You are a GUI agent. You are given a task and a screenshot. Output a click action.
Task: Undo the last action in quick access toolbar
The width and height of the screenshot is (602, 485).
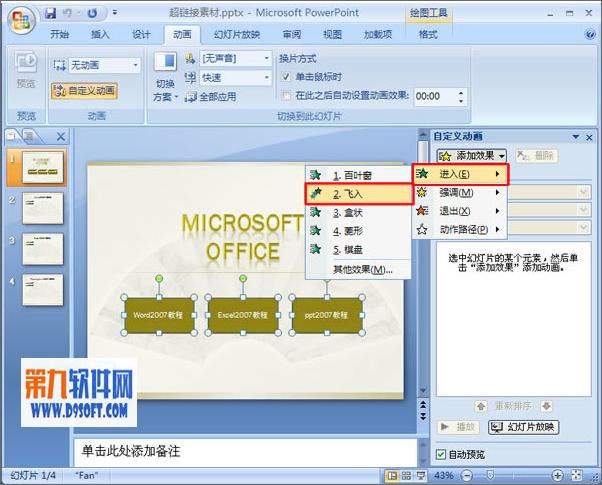pos(68,13)
